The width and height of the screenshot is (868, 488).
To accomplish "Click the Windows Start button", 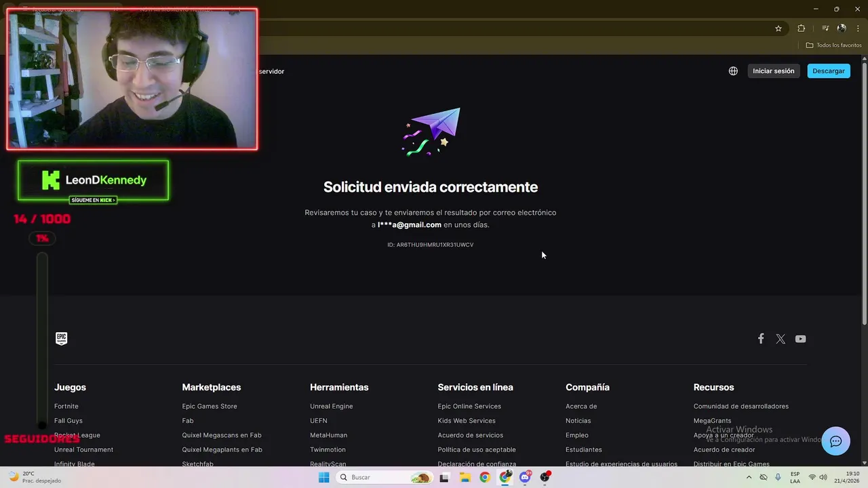I will tap(323, 477).
